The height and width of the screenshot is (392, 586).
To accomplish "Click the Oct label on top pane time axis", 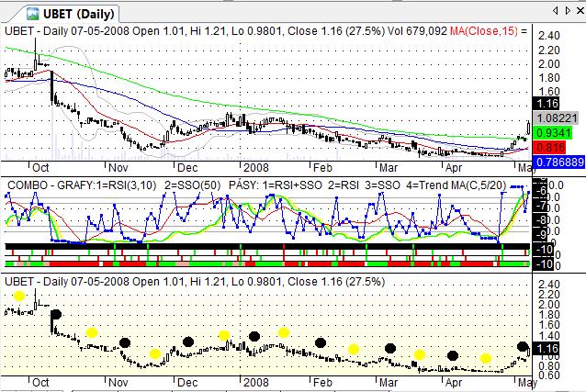I will click(40, 168).
